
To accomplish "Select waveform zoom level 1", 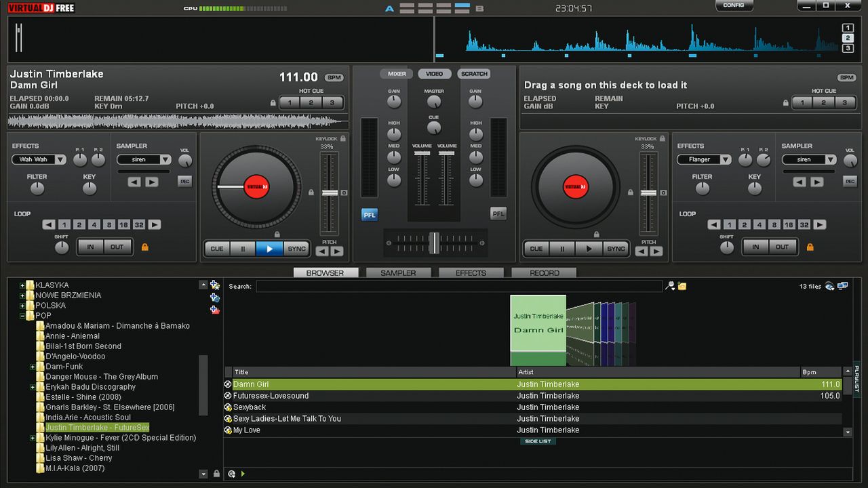I will click(848, 28).
